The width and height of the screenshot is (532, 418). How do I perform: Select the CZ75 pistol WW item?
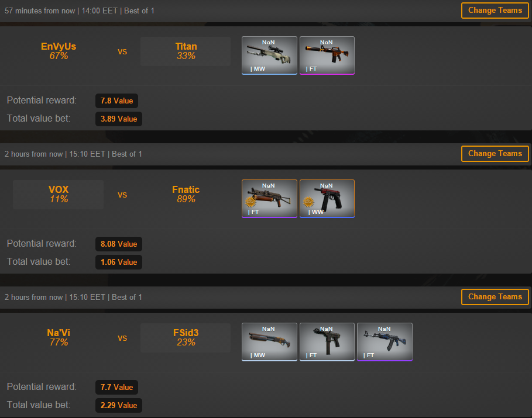click(327, 199)
